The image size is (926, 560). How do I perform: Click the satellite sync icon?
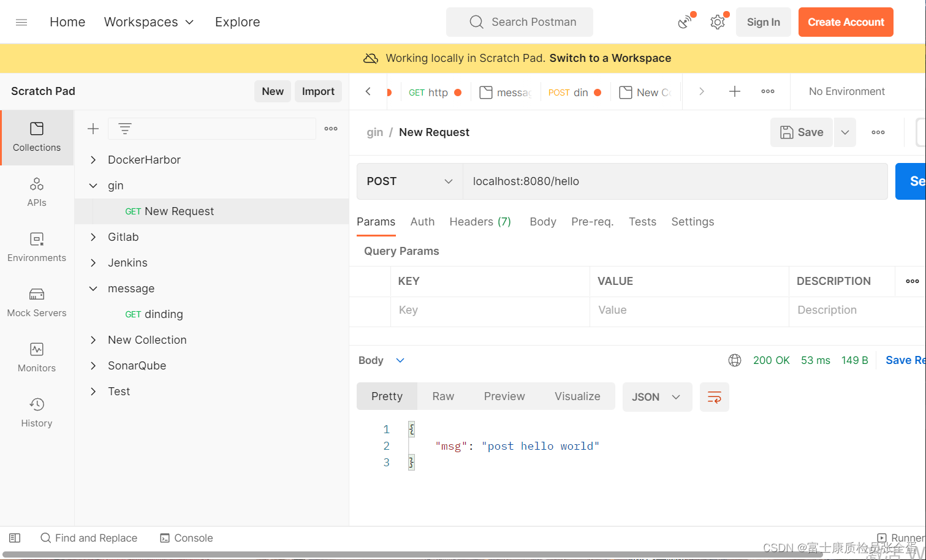pyautogui.click(x=685, y=22)
